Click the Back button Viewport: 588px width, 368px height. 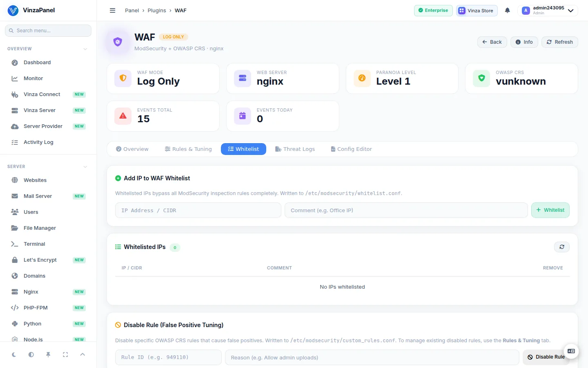click(x=492, y=42)
